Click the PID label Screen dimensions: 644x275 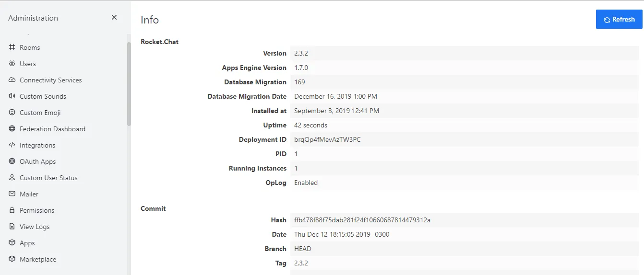click(281, 154)
